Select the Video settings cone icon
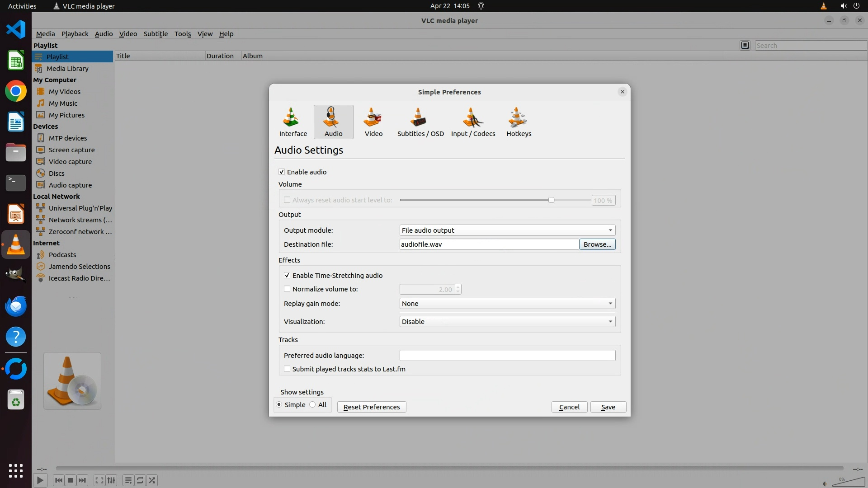Screen dimensions: 868x488 click(373, 122)
